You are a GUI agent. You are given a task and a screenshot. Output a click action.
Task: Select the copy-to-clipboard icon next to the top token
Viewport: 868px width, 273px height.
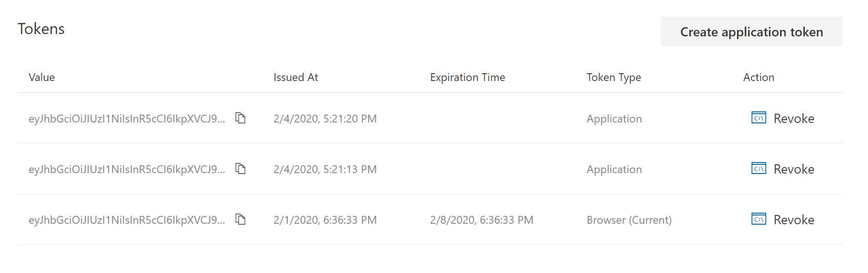(x=240, y=118)
